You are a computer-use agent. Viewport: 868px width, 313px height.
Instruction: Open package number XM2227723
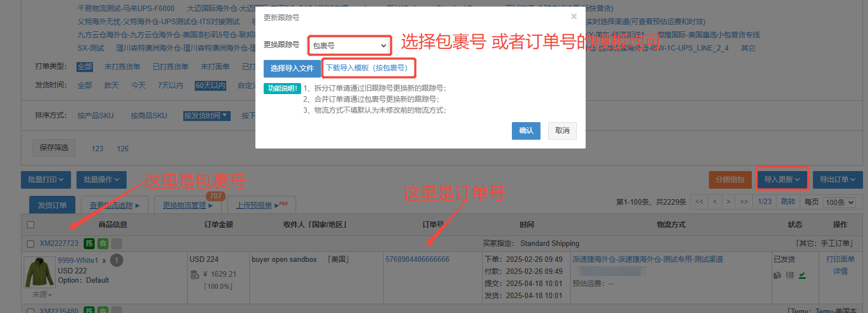tap(59, 243)
